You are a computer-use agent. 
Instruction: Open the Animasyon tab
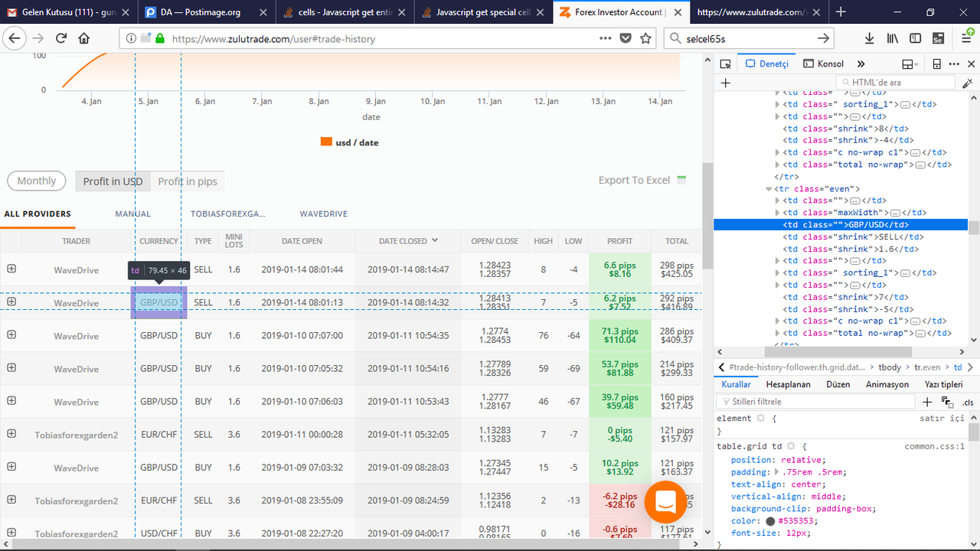[887, 385]
